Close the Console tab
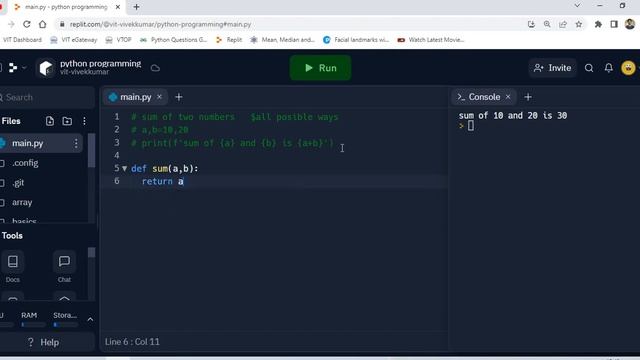Image resolution: width=640 pixels, height=360 pixels. (x=508, y=97)
